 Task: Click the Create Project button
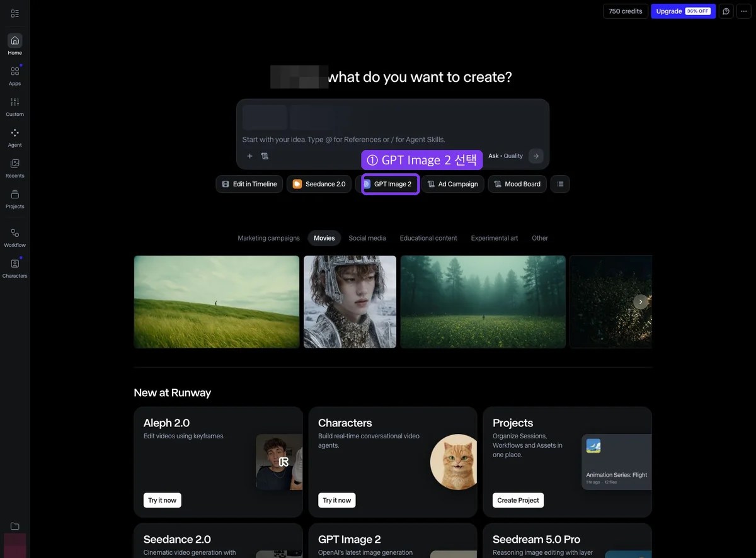click(518, 500)
